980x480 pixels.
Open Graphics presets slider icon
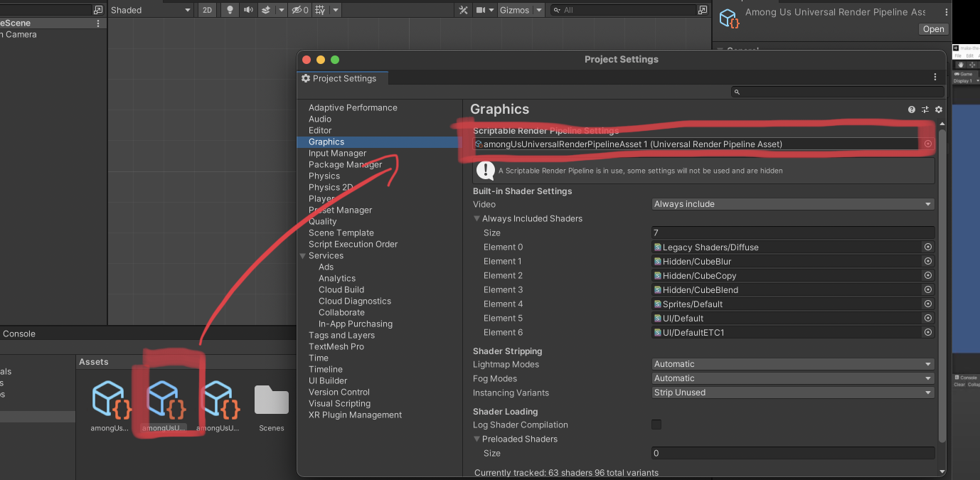[925, 110]
